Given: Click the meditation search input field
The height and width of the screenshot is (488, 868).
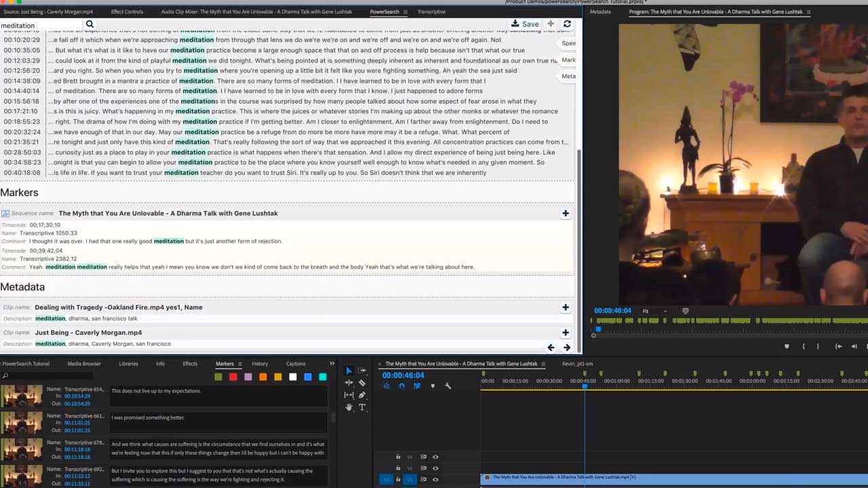Looking at the screenshot, I should (41, 25).
